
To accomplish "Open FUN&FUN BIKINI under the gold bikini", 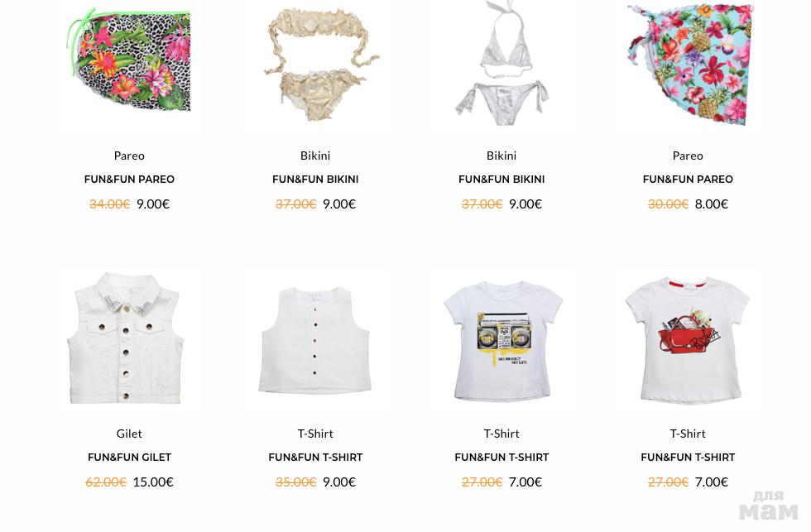I will [x=315, y=180].
